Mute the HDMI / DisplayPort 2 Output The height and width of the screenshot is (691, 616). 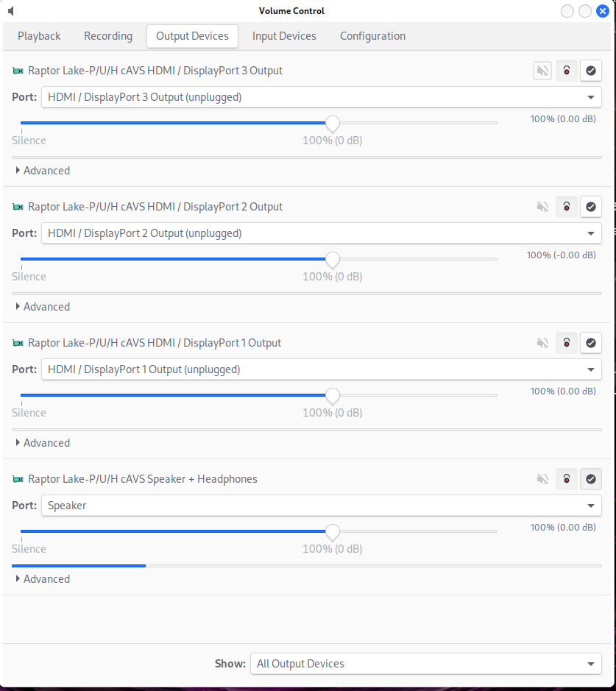coord(542,207)
